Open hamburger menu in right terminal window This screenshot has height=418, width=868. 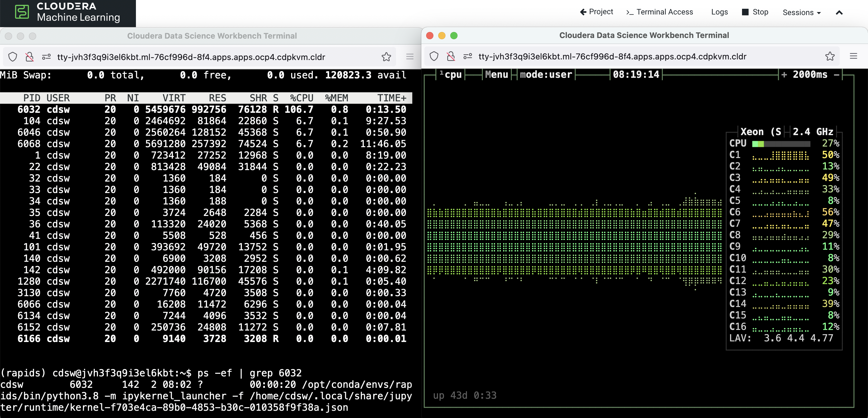pyautogui.click(x=853, y=56)
